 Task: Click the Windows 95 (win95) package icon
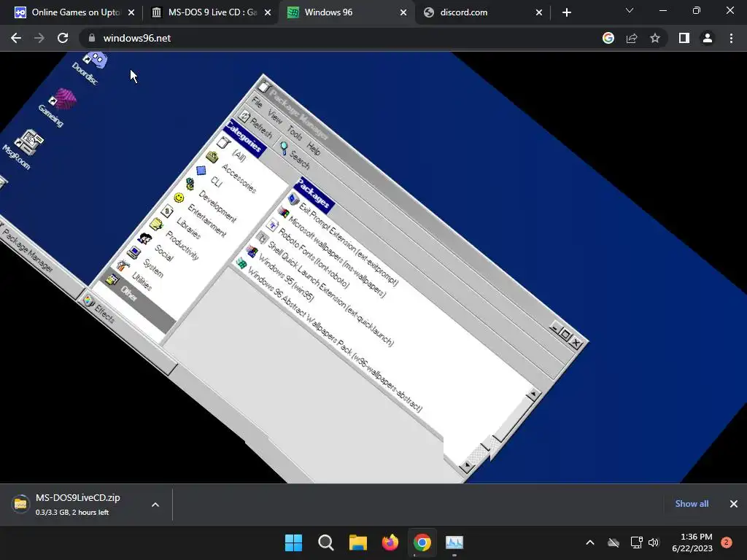252,251
